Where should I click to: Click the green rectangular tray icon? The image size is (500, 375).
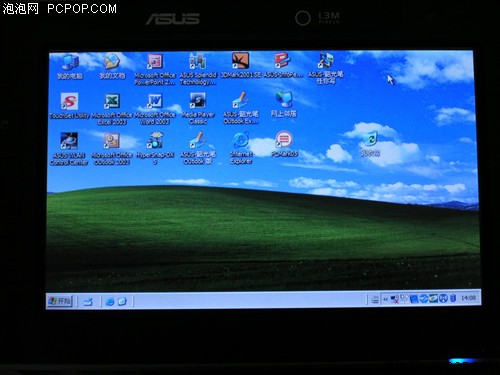tap(433, 298)
